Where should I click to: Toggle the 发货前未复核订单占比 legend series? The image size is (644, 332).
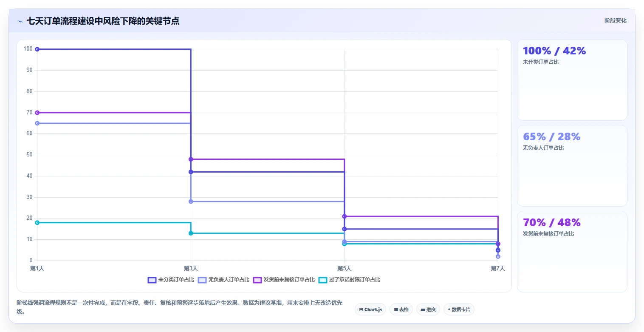pyautogui.click(x=284, y=280)
